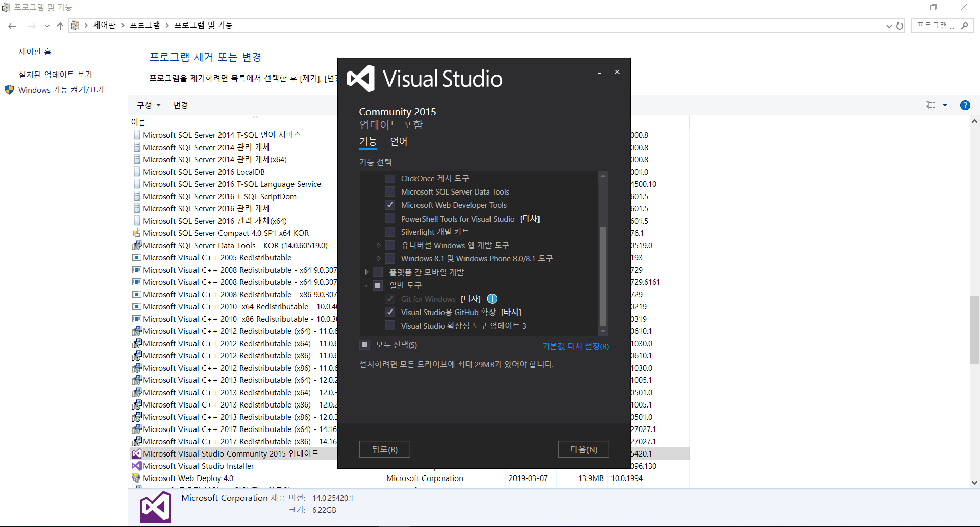
Task: Click icon of Visual C++ 2010 x64 Redistributable row
Action: coord(137,306)
